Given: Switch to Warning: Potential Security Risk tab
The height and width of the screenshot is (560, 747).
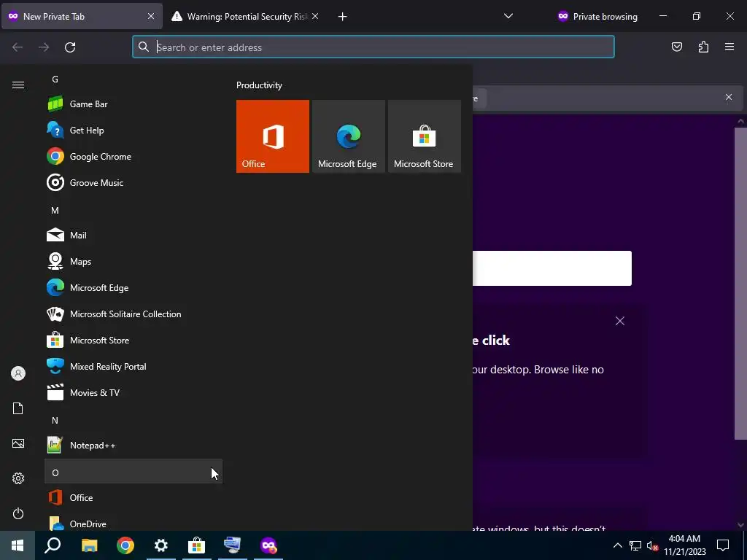Looking at the screenshot, I should 244,16.
